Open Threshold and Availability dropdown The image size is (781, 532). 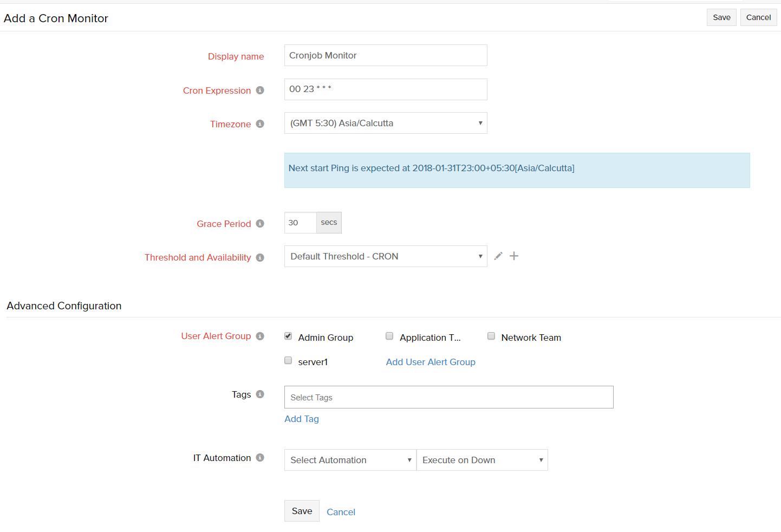point(386,256)
